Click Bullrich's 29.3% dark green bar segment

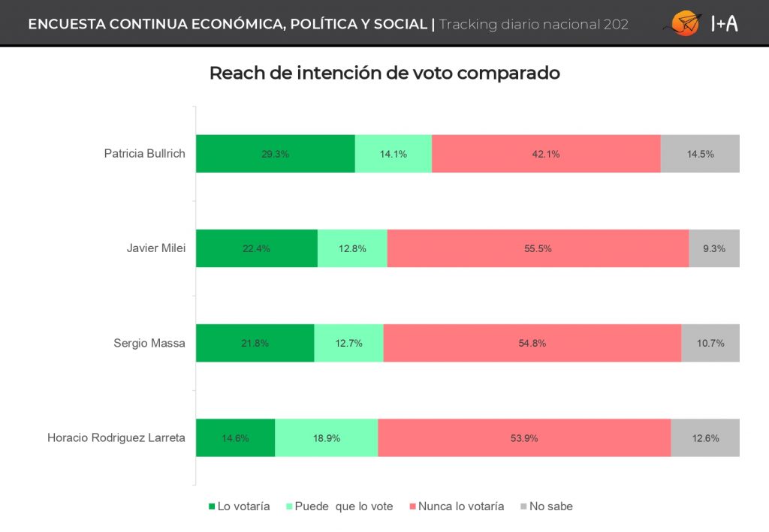tap(275, 154)
